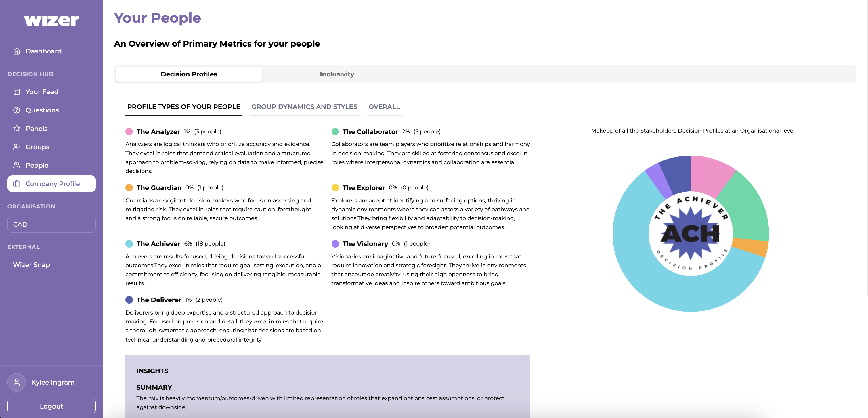The height and width of the screenshot is (418, 868).
Task: Click the Wizer logo
Action: (51, 20)
